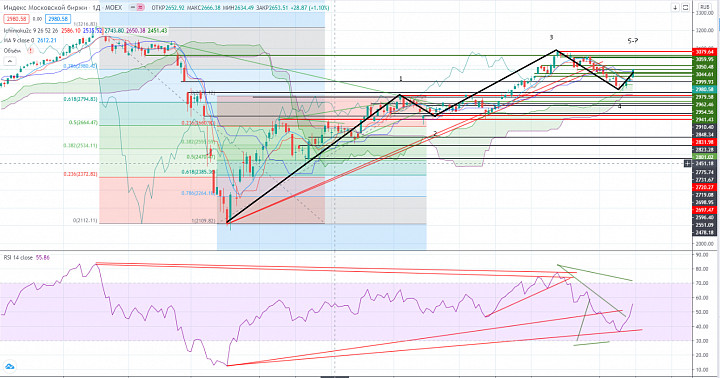
Task: Select the Объём volume legend item
Action: 12,51
